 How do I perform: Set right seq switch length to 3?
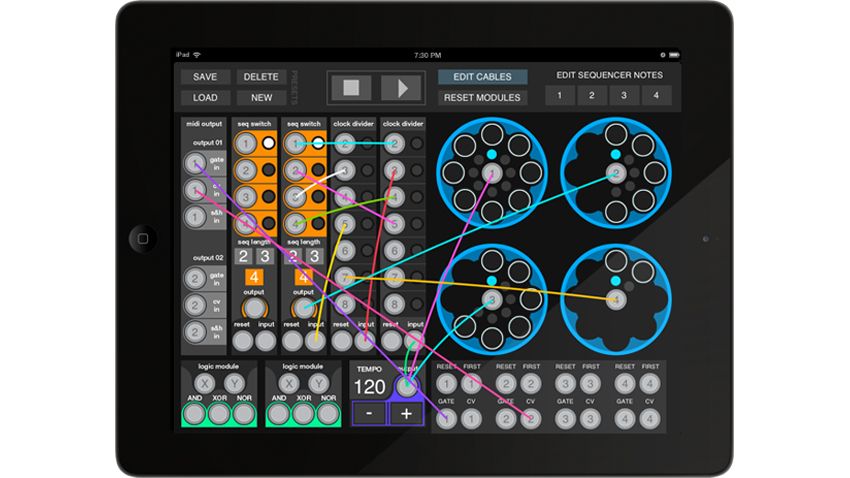[x=314, y=256]
